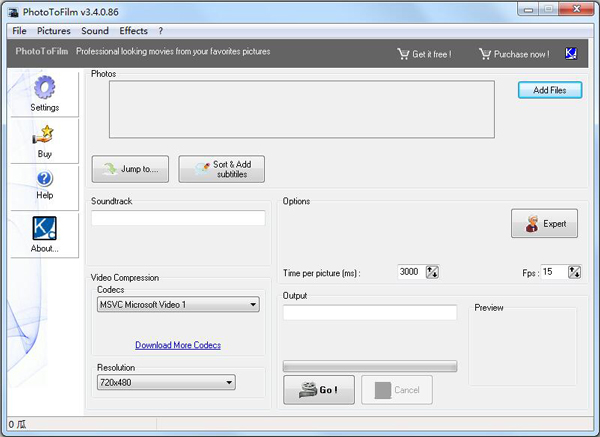The height and width of the screenshot is (437, 600).
Task: Expand the Codecs dropdown
Action: click(x=178, y=305)
